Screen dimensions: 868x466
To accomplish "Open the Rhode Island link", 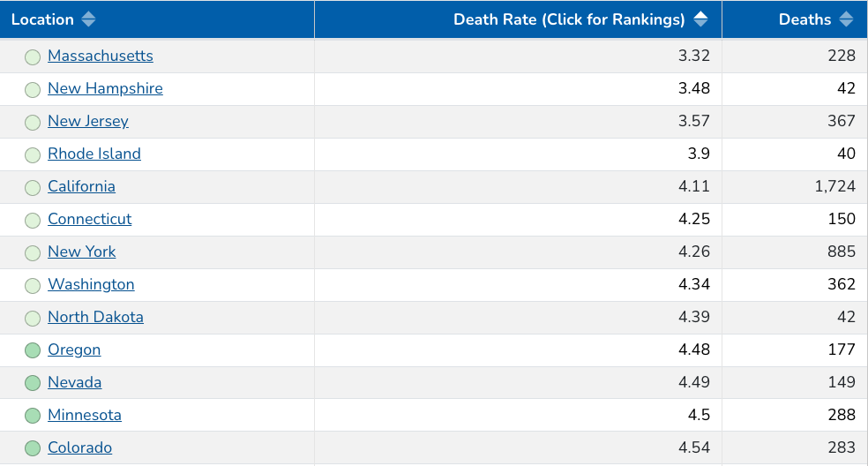I will tap(94, 154).
